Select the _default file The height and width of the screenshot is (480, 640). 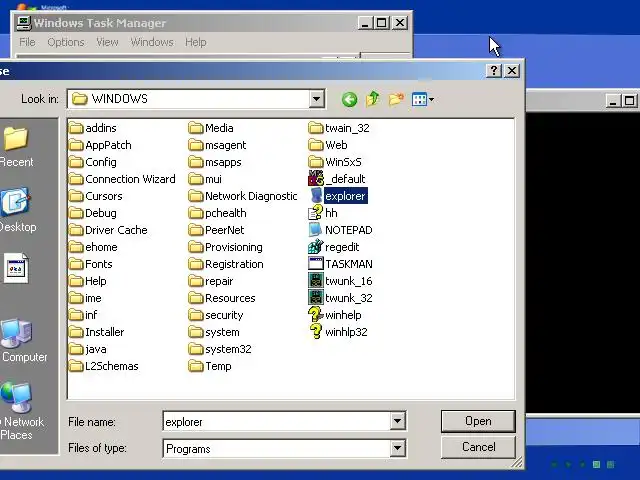pyautogui.click(x=337, y=179)
